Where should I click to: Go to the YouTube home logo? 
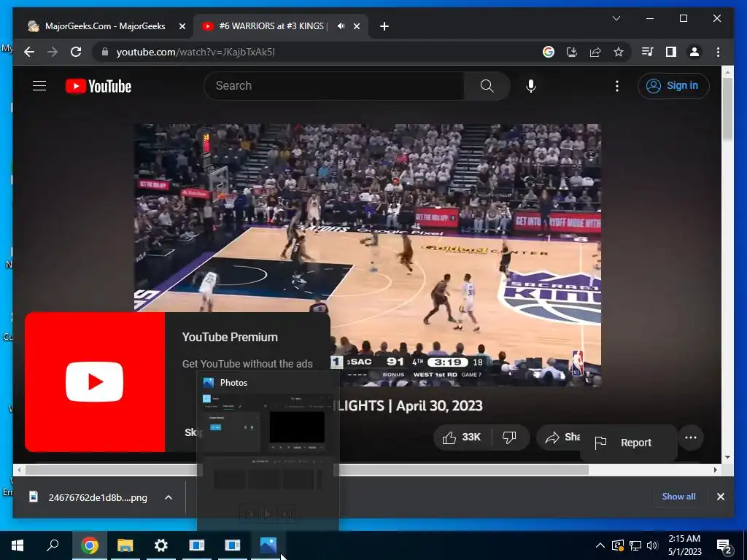tap(98, 86)
